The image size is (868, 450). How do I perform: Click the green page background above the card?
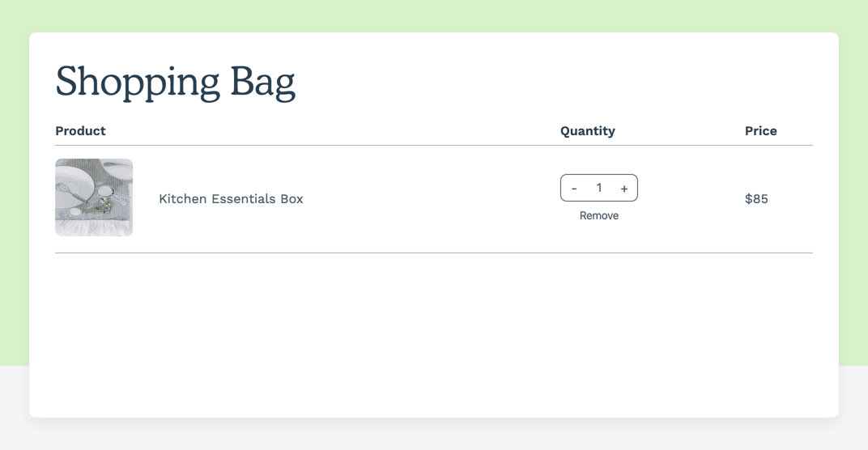(x=434, y=15)
